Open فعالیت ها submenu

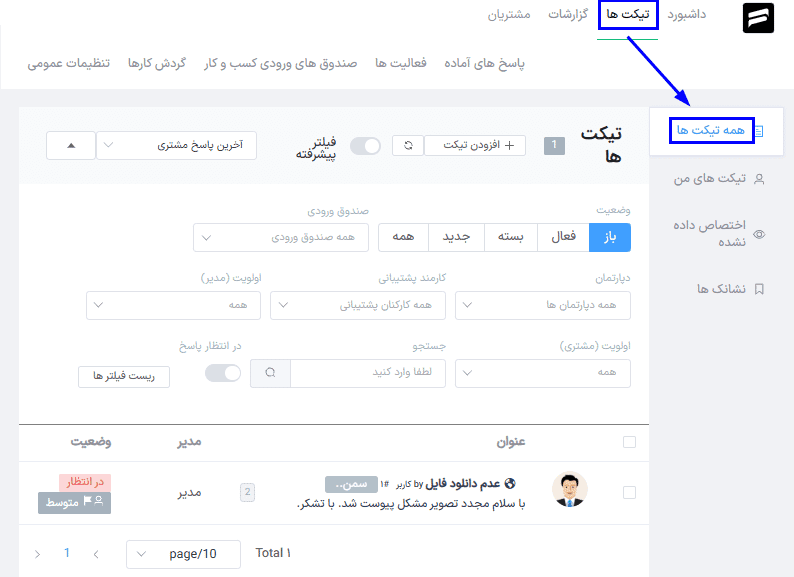[401, 63]
